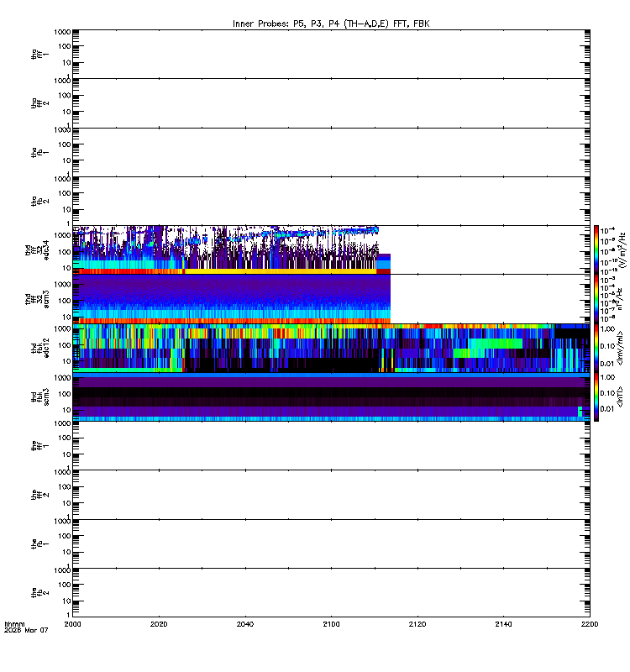630x672 pixels.
Task: Click the x-axis tick label '2200'
Action: coord(590,624)
